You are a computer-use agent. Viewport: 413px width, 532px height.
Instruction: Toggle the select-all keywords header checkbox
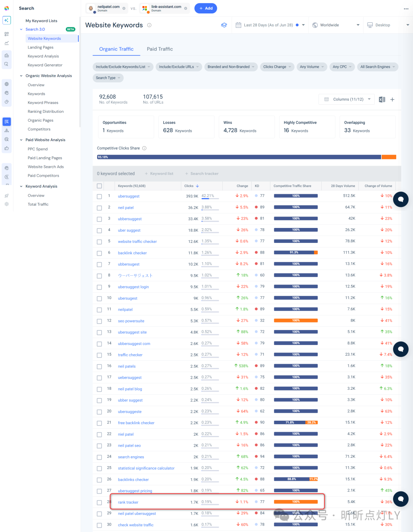point(99,186)
